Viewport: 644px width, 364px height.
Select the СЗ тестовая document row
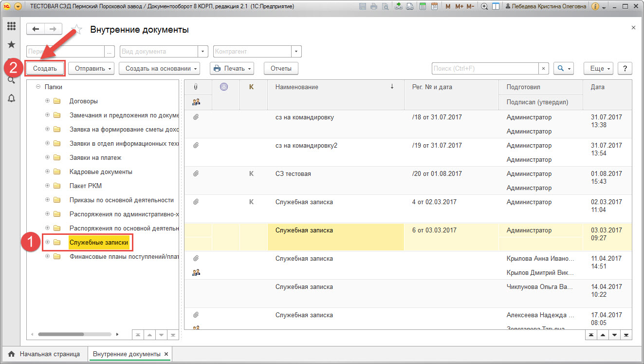(x=408, y=181)
